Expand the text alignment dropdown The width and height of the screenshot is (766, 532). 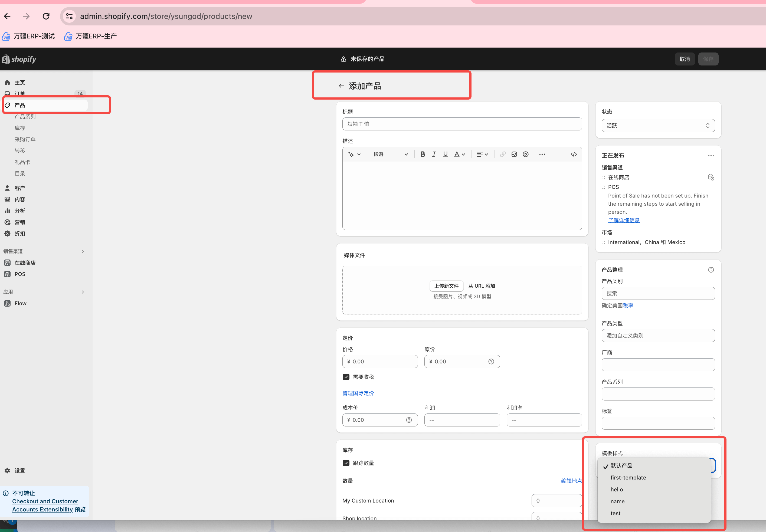tap(482, 154)
